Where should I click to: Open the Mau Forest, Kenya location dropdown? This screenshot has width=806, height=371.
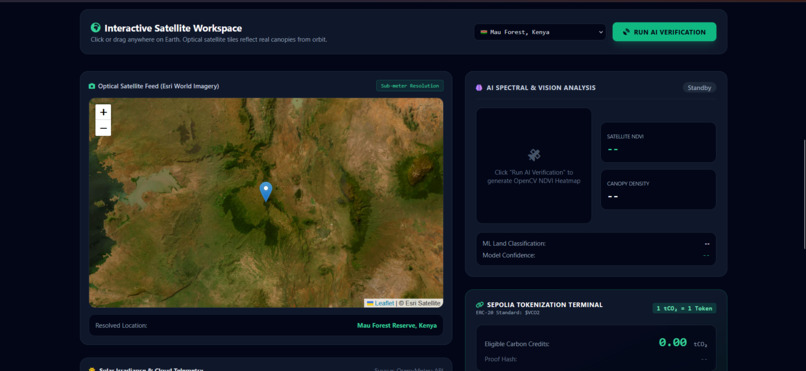tap(540, 32)
